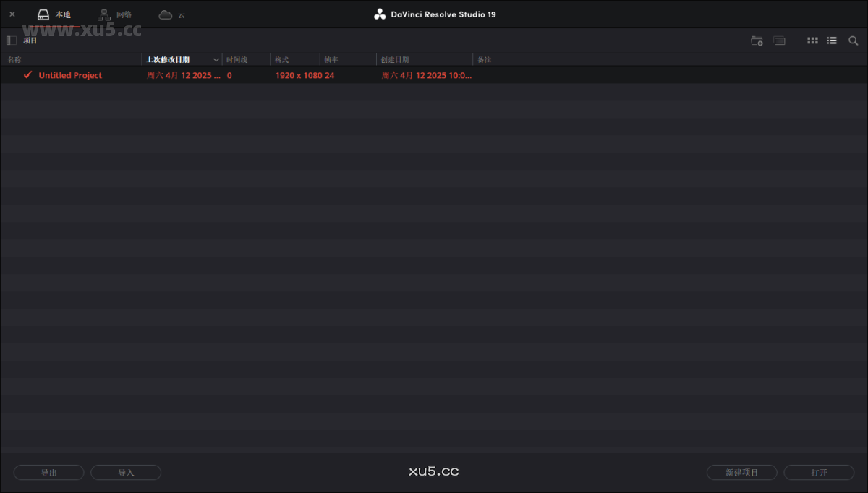Open the 打开 button
The height and width of the screenshot is (493, 868).
(819, 472)
